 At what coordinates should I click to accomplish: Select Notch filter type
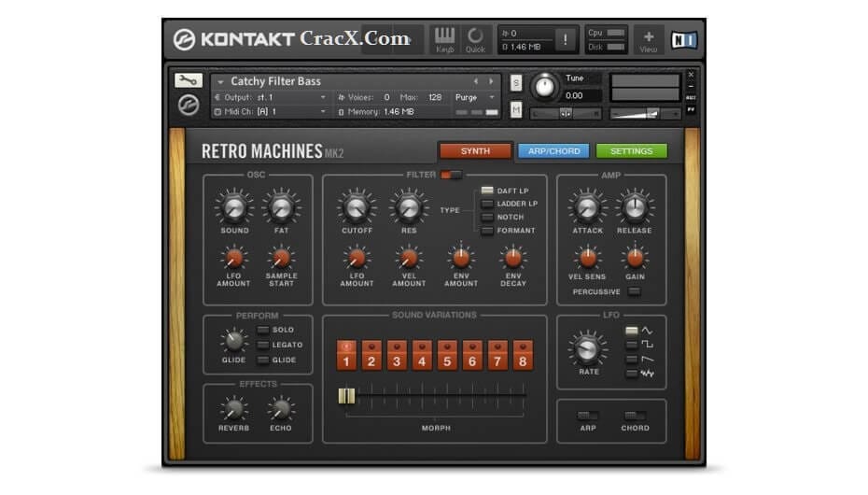(487, 217)
